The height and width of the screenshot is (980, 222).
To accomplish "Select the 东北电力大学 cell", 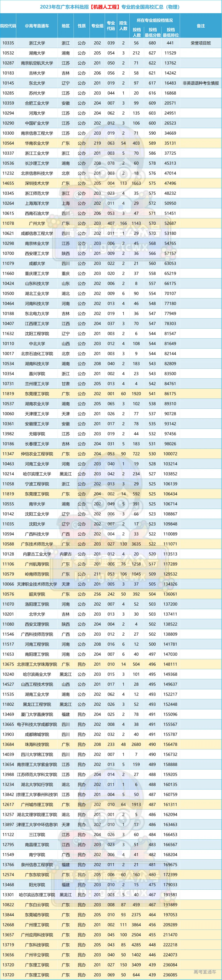I will click(x=37, y=313).
